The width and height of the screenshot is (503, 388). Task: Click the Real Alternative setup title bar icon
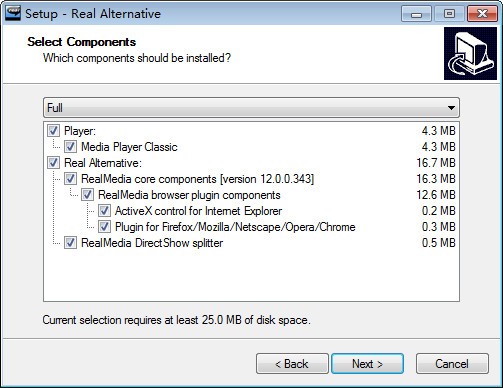(13, 13)
